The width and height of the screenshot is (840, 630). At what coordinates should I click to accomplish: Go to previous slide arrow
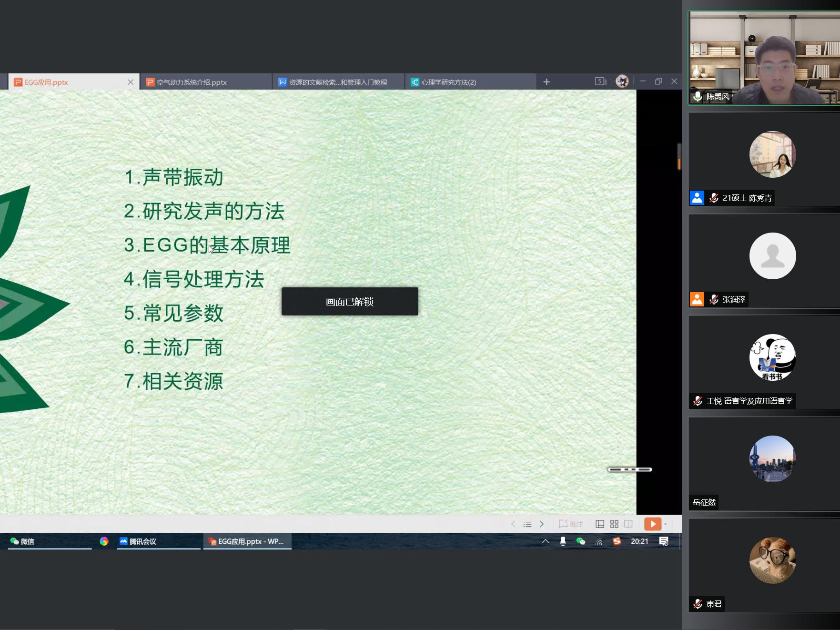tap(513, 524)
